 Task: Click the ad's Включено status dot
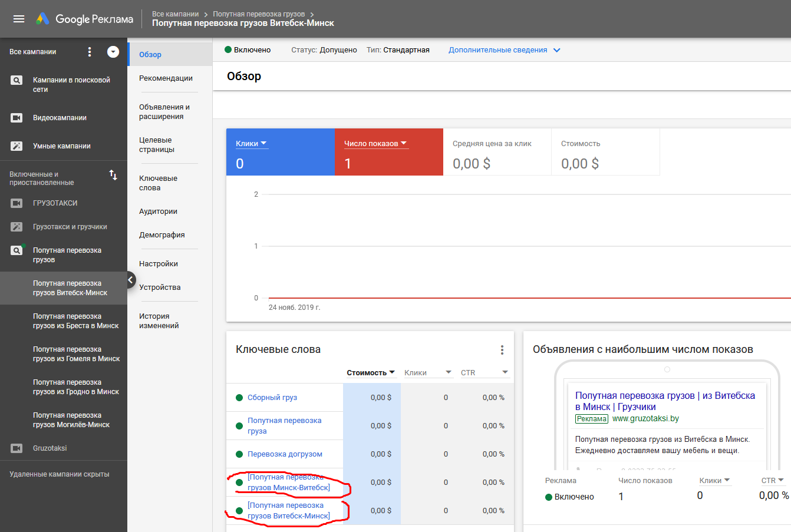pos(549,497)
